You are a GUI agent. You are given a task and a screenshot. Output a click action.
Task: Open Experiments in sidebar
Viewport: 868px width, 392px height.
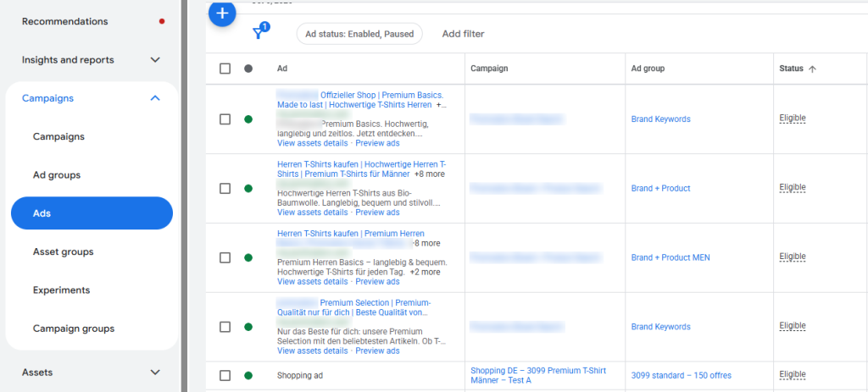tap(61, 290)
